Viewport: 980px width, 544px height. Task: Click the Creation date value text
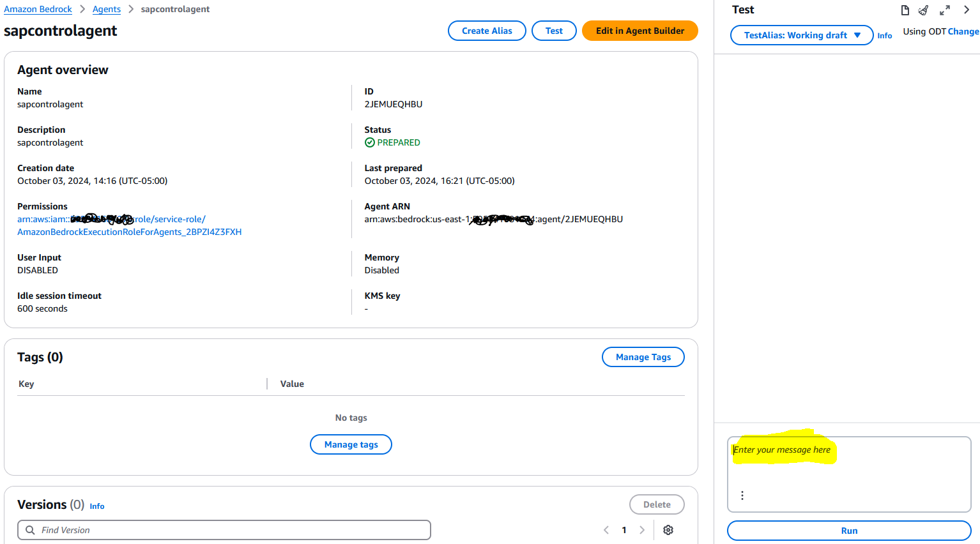(93, 181)
